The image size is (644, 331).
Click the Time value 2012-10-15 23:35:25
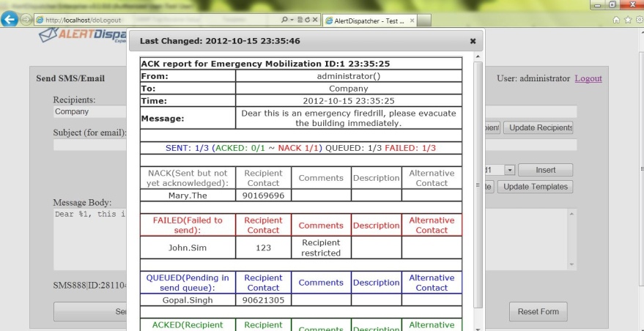[x=348, y=100]
